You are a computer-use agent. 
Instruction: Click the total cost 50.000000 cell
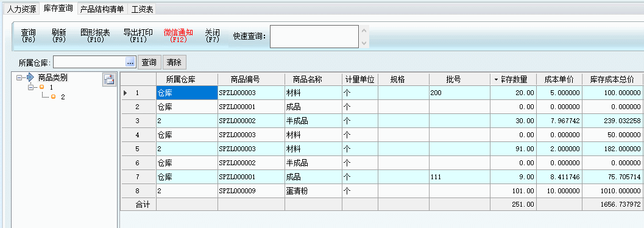point(613,135)
